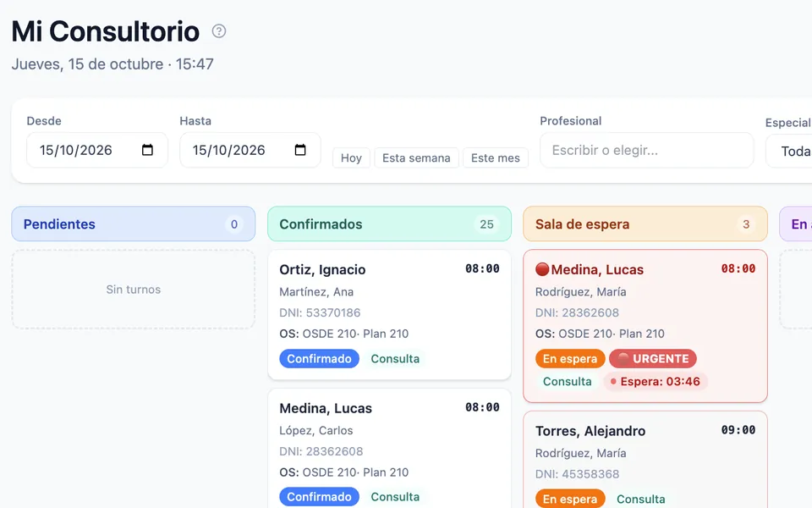Filter appointments with Esta semana

[416, 158]
